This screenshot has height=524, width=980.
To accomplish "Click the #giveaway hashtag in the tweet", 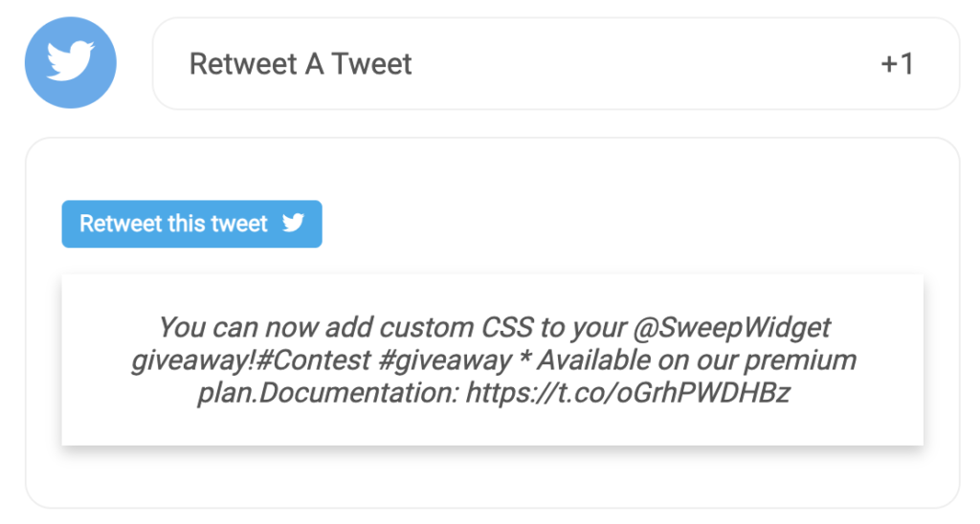I will (444, 361).
